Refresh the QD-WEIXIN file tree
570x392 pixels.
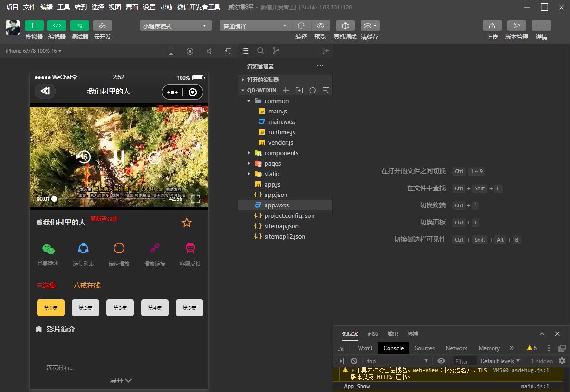tap(313, 90)
